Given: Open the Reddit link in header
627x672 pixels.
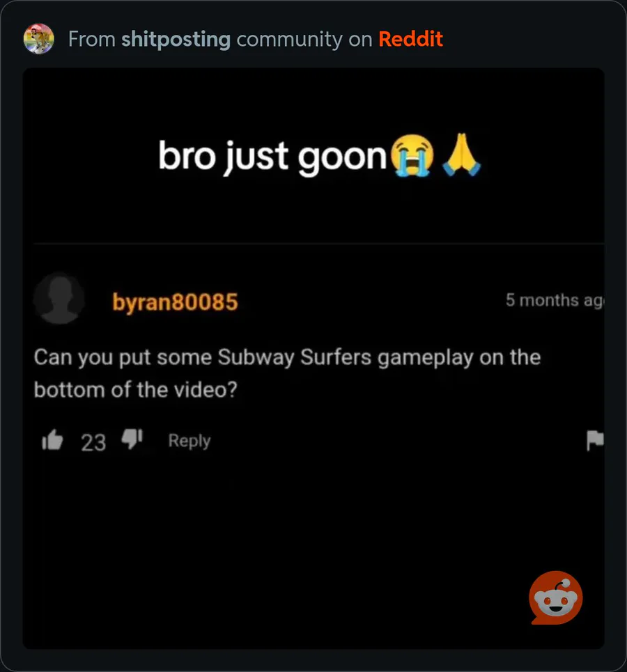Looking at the screenshot, I should [410, 39].
